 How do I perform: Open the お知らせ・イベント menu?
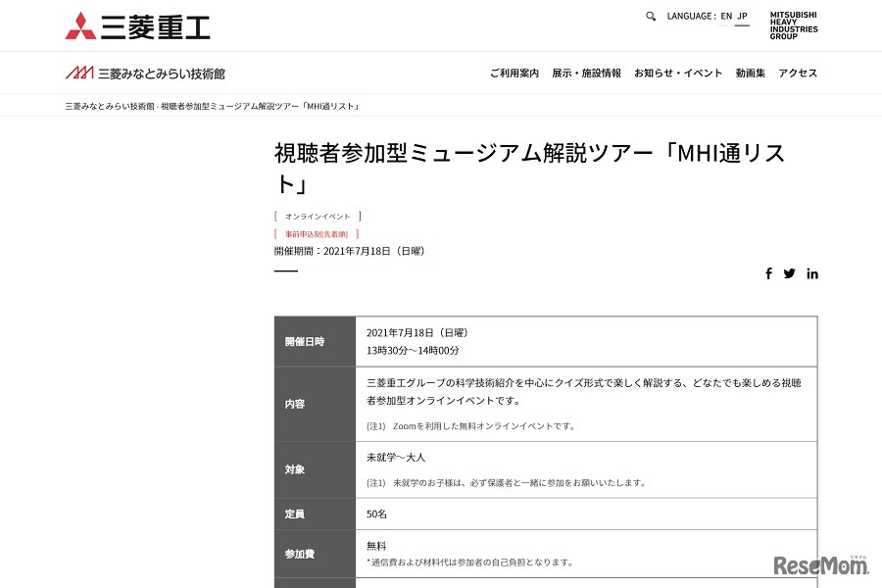pos(678,73)
